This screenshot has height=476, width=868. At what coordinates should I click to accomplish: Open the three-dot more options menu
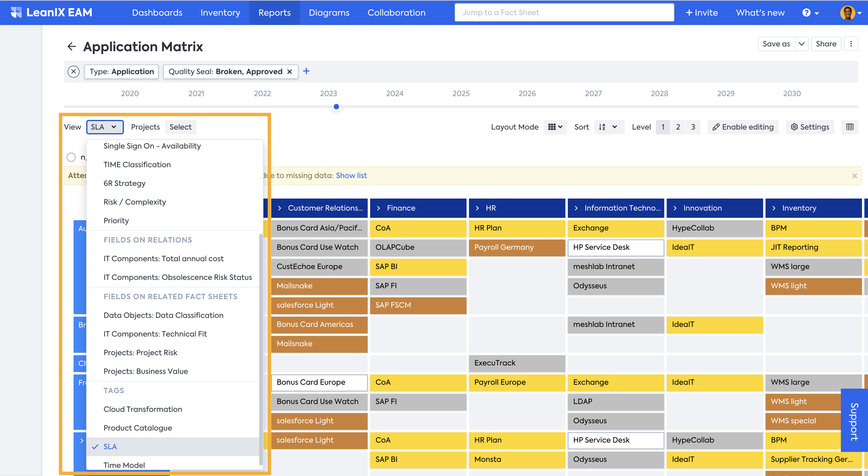pyautogui.click(x=851, y=44)
